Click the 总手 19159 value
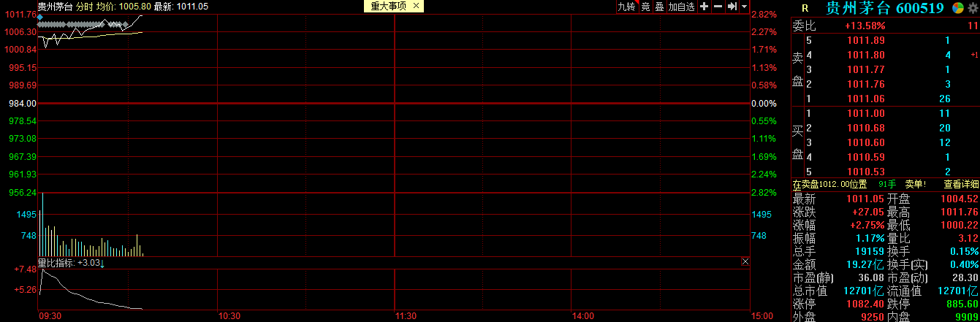This screenshot has width=980, height=322. point(870,251)
